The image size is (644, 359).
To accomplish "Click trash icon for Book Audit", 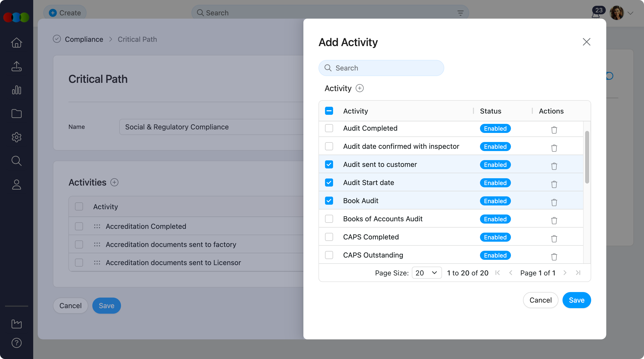I will point(554,202).
